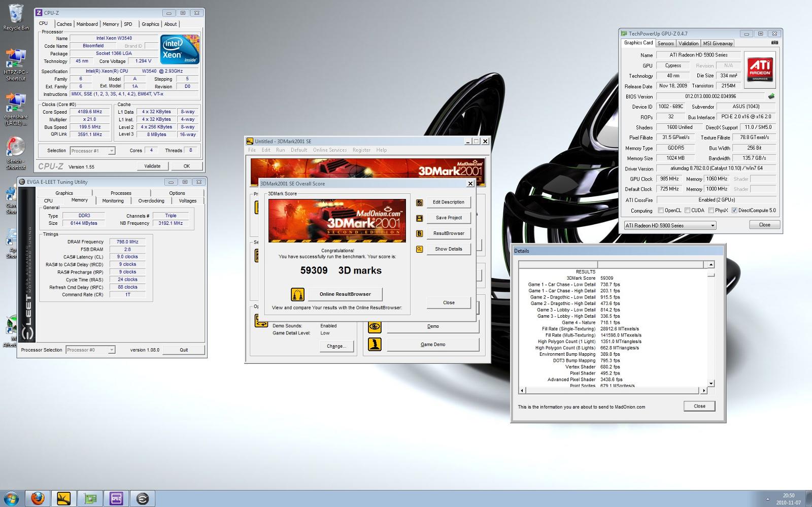The height and width of the screenshot is (507, 812).
Task: Open Sensors tab in GPU-Z
Action: [x=666, y=44]
